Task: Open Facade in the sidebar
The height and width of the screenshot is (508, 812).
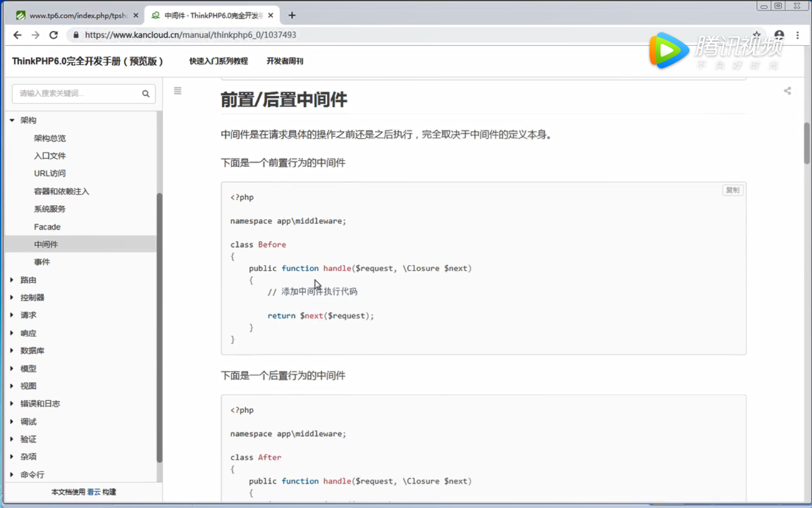Action: click(x=47, y=227)
